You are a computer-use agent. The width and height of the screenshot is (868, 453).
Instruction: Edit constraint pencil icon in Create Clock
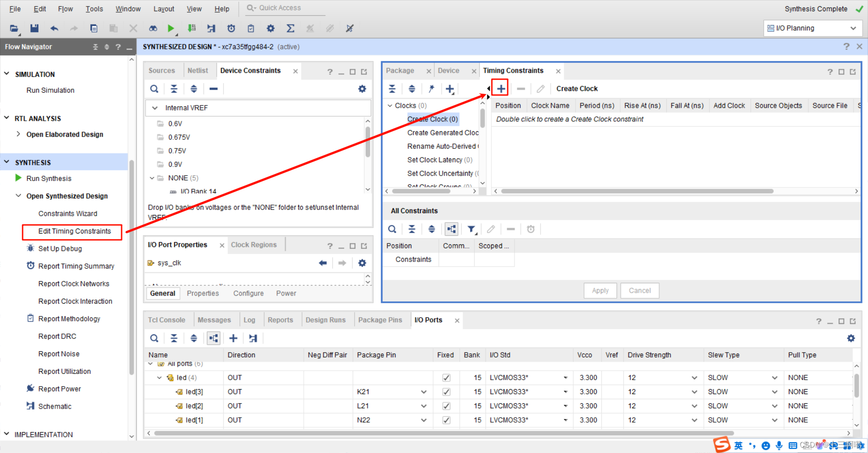coord(541,89)
